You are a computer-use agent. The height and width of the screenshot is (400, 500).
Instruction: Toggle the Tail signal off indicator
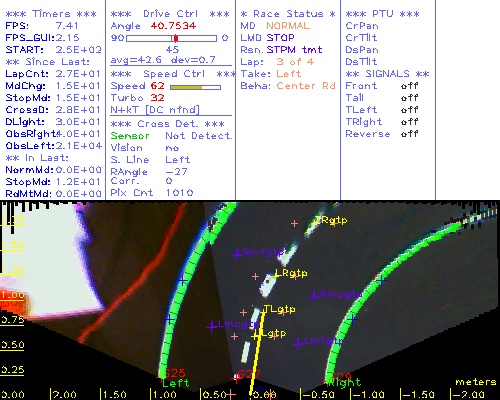(409, 98)
